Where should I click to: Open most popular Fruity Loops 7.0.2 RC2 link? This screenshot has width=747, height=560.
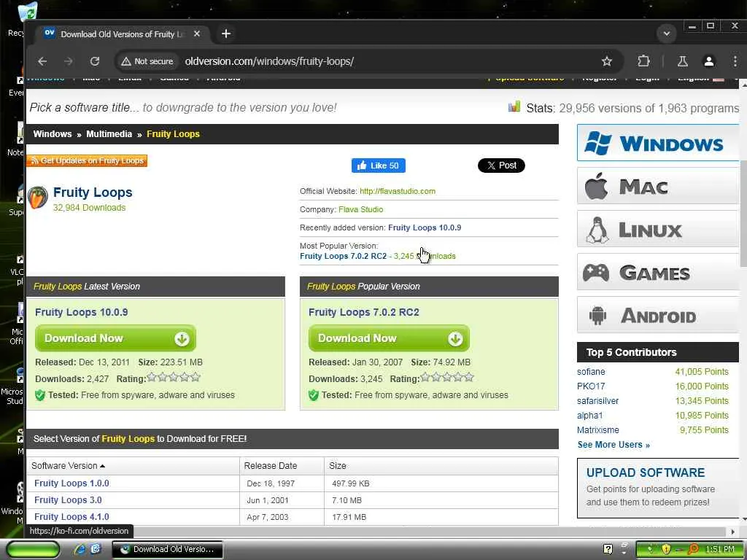pos(343,256)
